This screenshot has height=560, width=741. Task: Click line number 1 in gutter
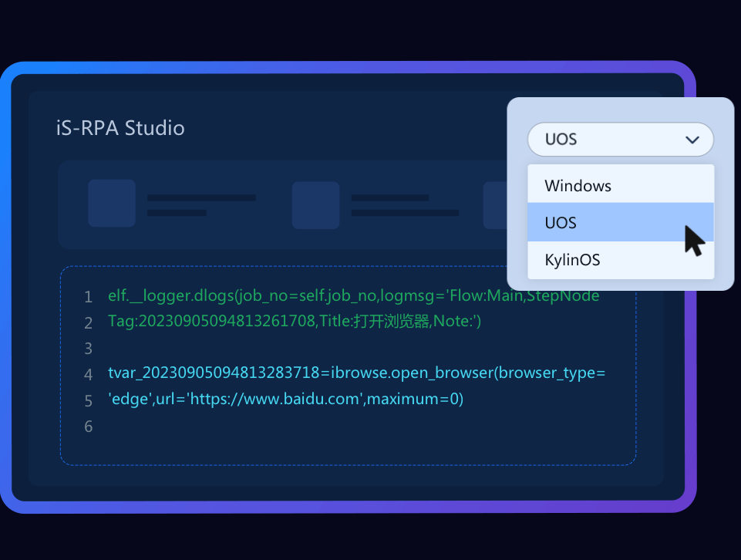(x=88, y=297)
